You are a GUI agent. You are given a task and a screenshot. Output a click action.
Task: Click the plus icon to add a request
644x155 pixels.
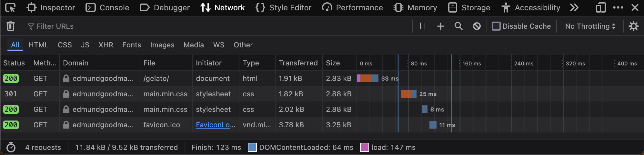coord(440,26)
